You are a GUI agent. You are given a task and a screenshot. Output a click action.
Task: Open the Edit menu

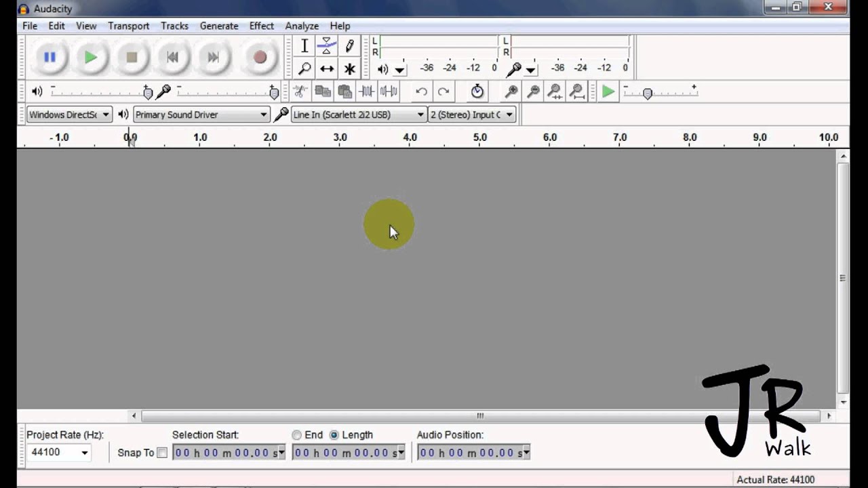pyautogui.click(x=56, y=26)
